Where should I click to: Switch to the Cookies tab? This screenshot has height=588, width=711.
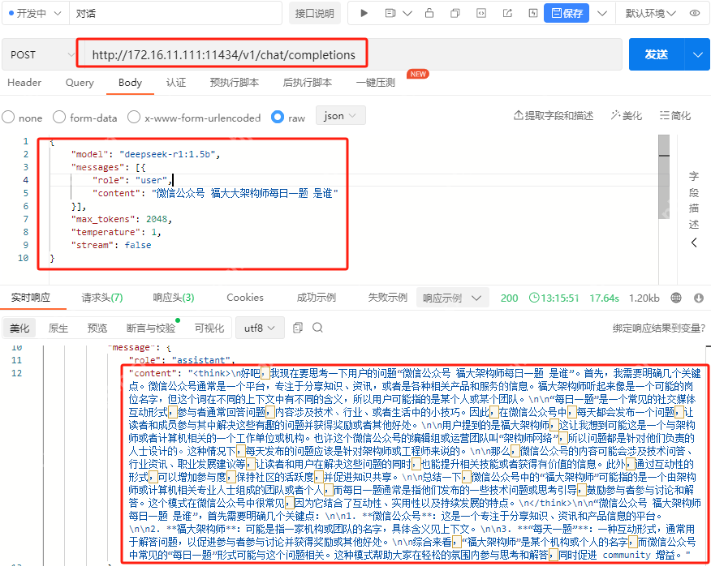[245, 297]
